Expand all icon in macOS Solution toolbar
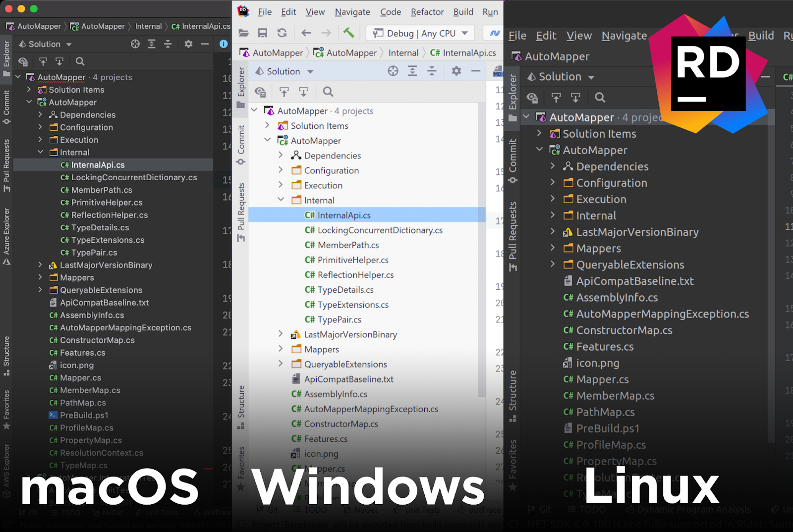Screen dimensions: 793x532 152,44
